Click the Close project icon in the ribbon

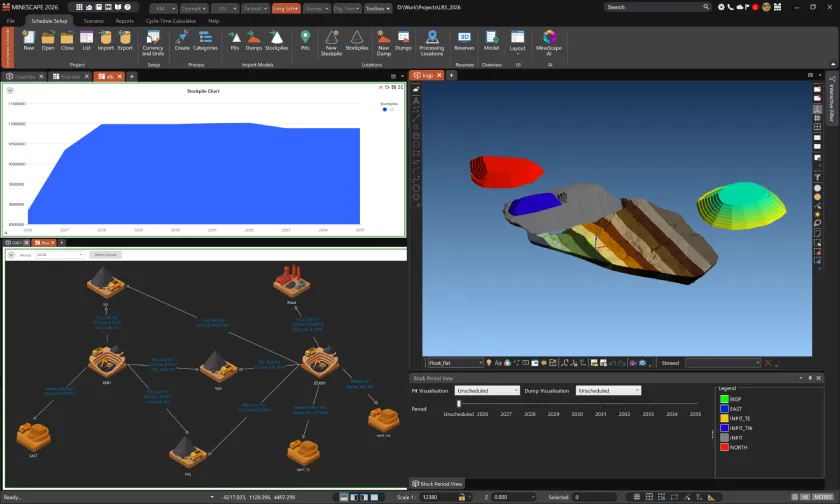[x=67, y=40]
